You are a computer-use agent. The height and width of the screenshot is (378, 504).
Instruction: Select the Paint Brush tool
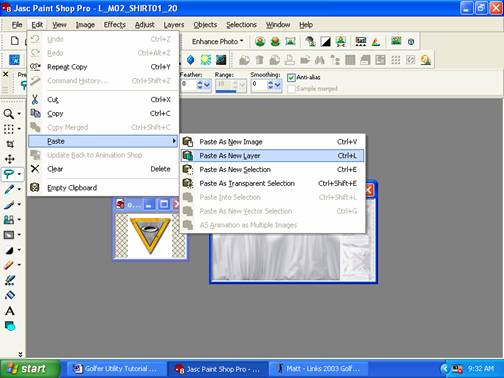tap(9, 204)
